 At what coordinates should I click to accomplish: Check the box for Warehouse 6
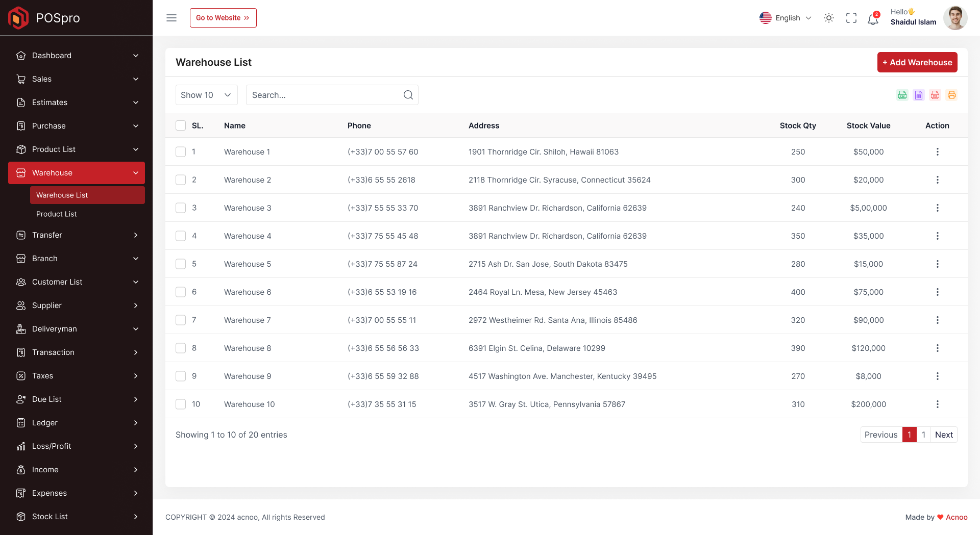click(x=181, y=292)
